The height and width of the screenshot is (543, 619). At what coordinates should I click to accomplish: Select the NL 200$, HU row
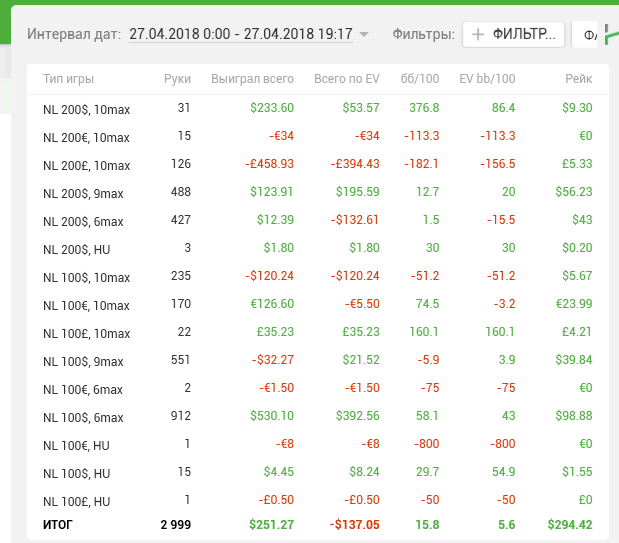tap(76, 248)
